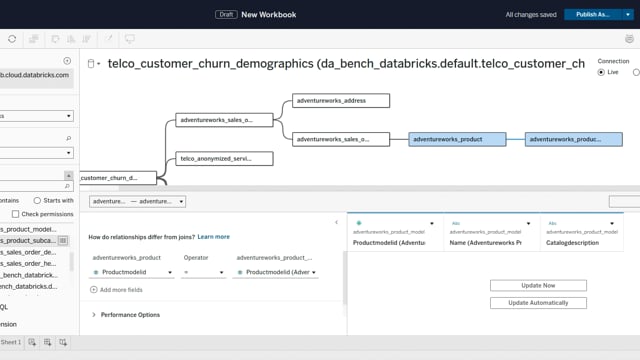Click the add connection plus icon
Image resolution: width=640 pixels, height=360 pixels.
[67, 61]
